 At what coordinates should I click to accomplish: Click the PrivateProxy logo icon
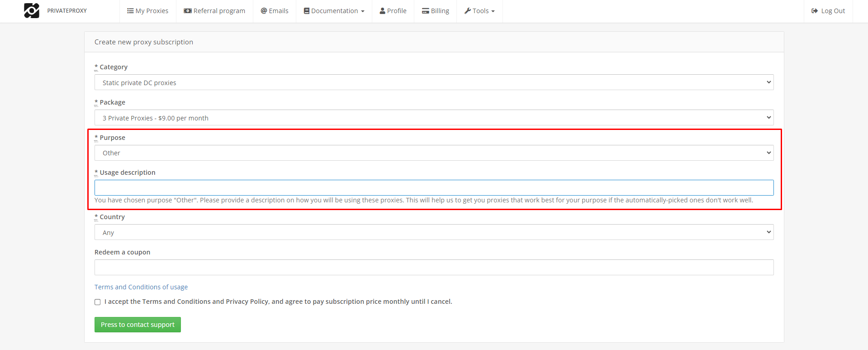click(x=32, y=10)
